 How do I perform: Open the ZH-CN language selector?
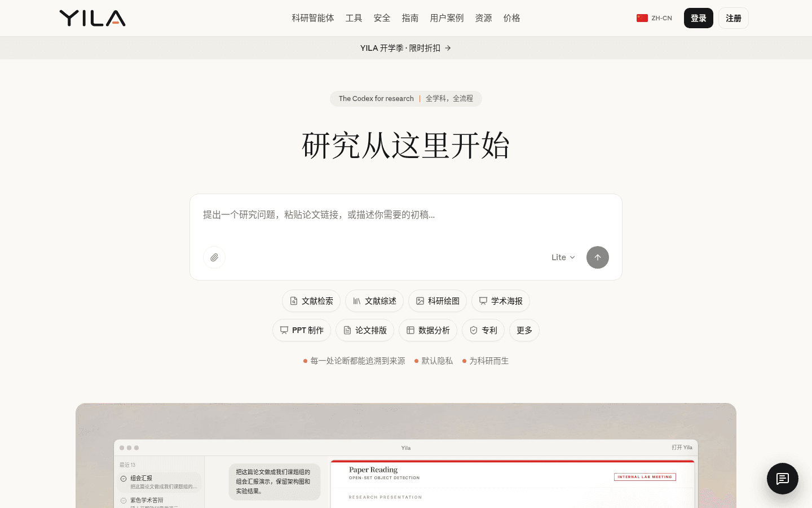click(x=654, y=18)
